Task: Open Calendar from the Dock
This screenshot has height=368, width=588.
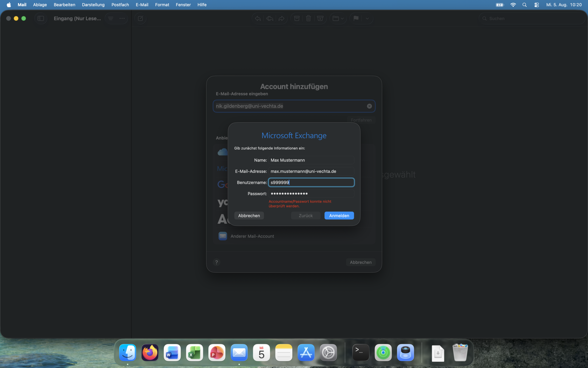Action: pyautogui.click(x=261, y=353)
